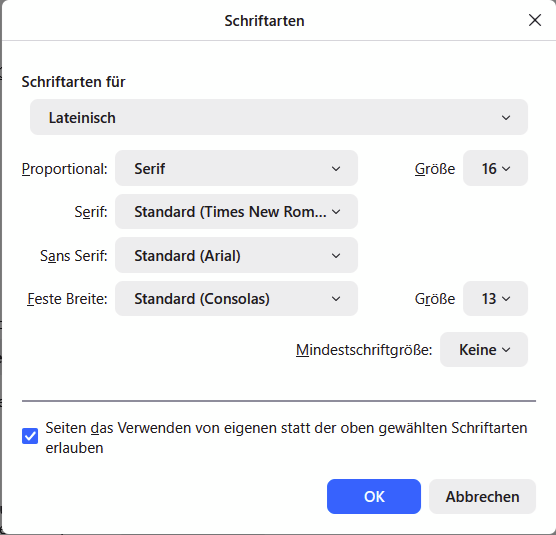556x535 pixels.
Task: Close the Schriftarten dialog with X
Action: tap(534, 20)
